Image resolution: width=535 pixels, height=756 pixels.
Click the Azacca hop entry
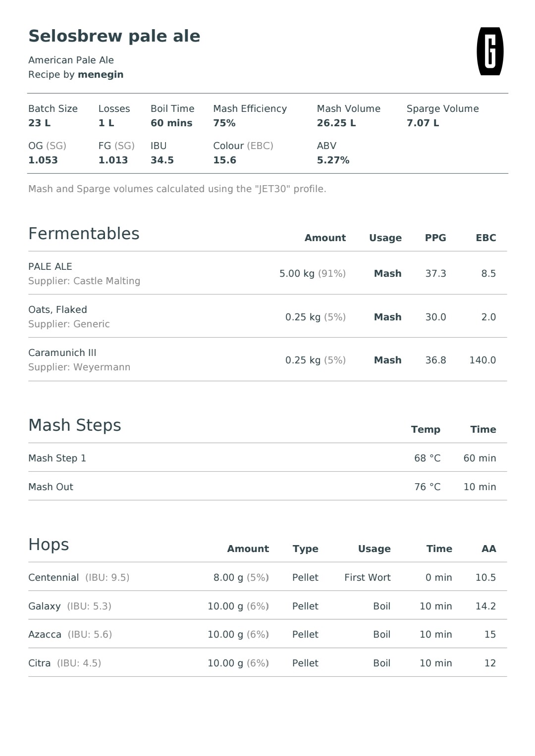(267, 634)
